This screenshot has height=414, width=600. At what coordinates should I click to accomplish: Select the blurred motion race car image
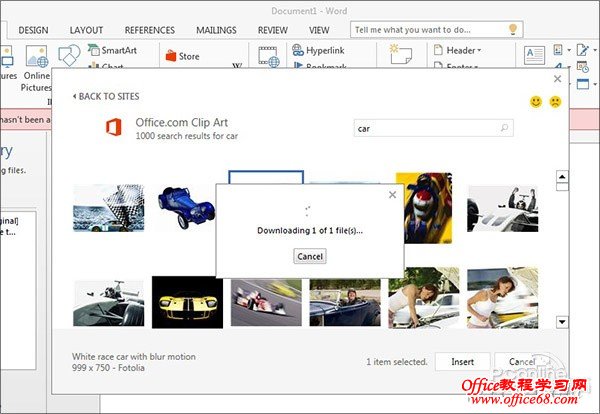coord(266,302)
